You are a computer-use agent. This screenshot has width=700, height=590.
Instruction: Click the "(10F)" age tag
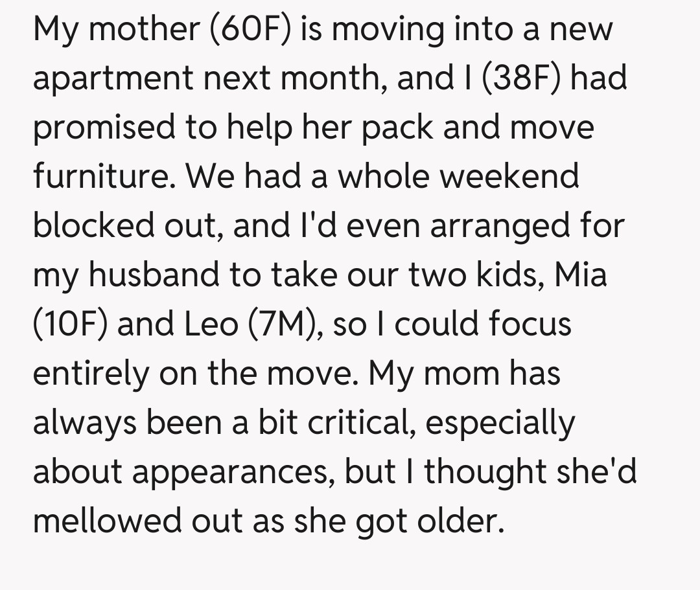pos(70,324)
